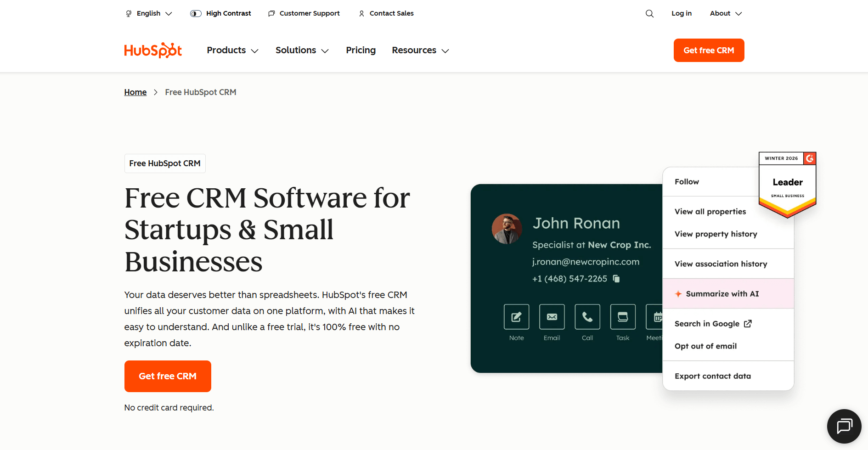This screenshot has height=450, width=868.
Task: Click the phone number +1 (468) 547-2265
Action: [569, 279]
